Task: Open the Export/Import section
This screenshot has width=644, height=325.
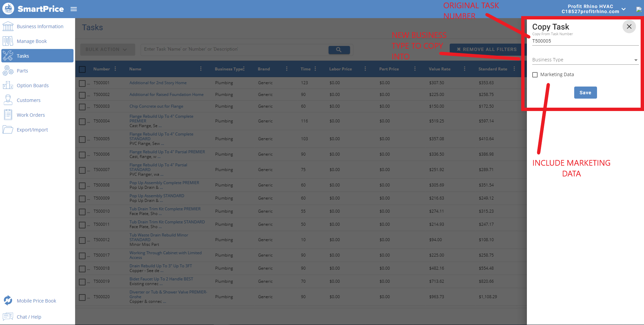Action: tap(8, 129)
